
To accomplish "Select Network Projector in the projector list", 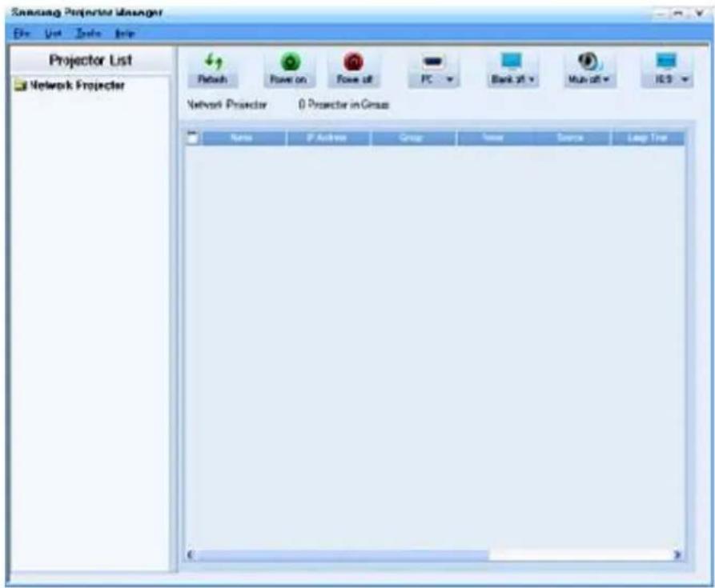I will point(77,85).
